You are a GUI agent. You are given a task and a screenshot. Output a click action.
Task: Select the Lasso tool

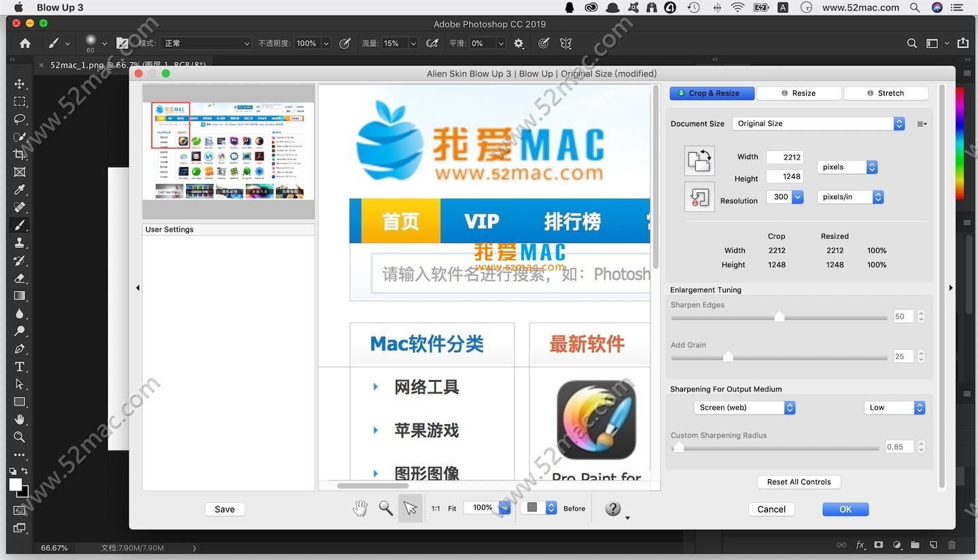coord(20,119)
